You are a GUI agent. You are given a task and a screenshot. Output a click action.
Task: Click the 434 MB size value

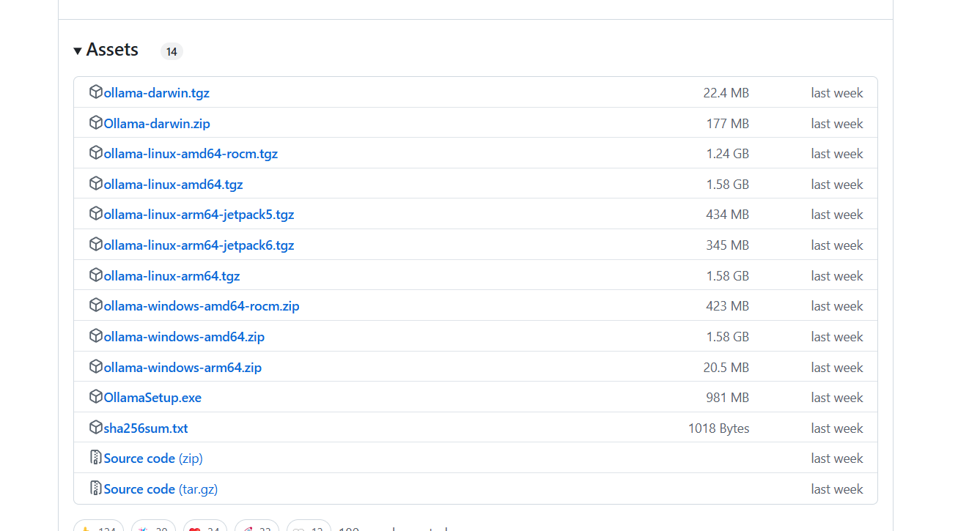[x=728, y=215]
